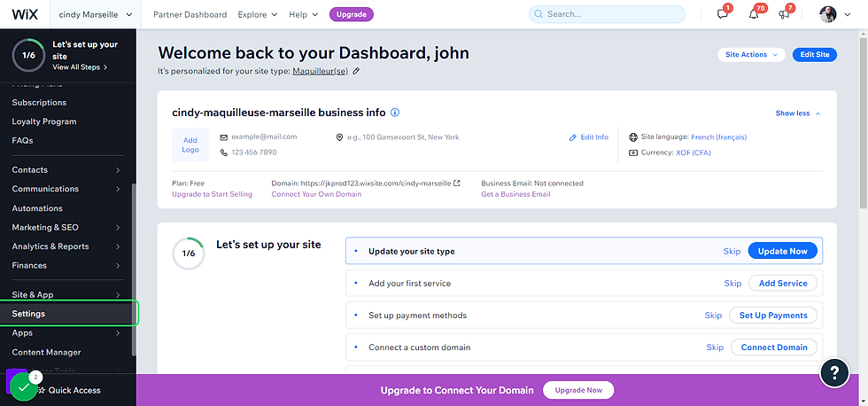Click the Update Now button
The height and width of the screenshot is (406, 868).
click(x=782, y=251)
